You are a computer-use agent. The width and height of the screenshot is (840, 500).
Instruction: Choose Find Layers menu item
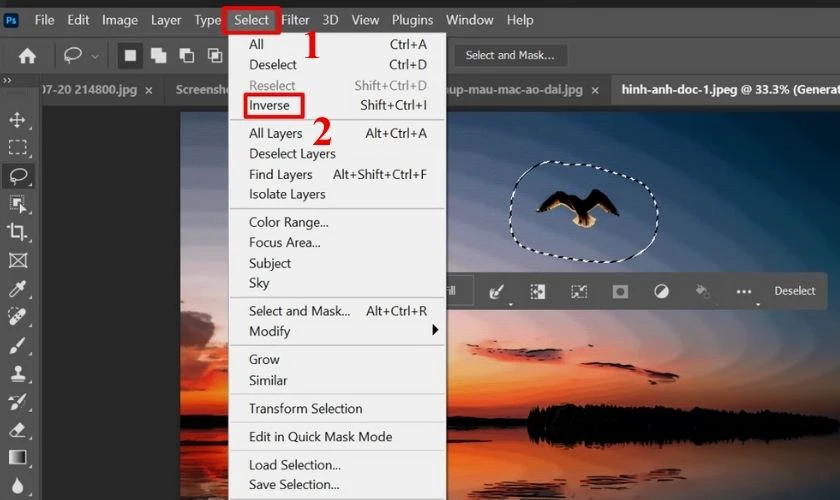pyautogui.click(x=338, y=174)
